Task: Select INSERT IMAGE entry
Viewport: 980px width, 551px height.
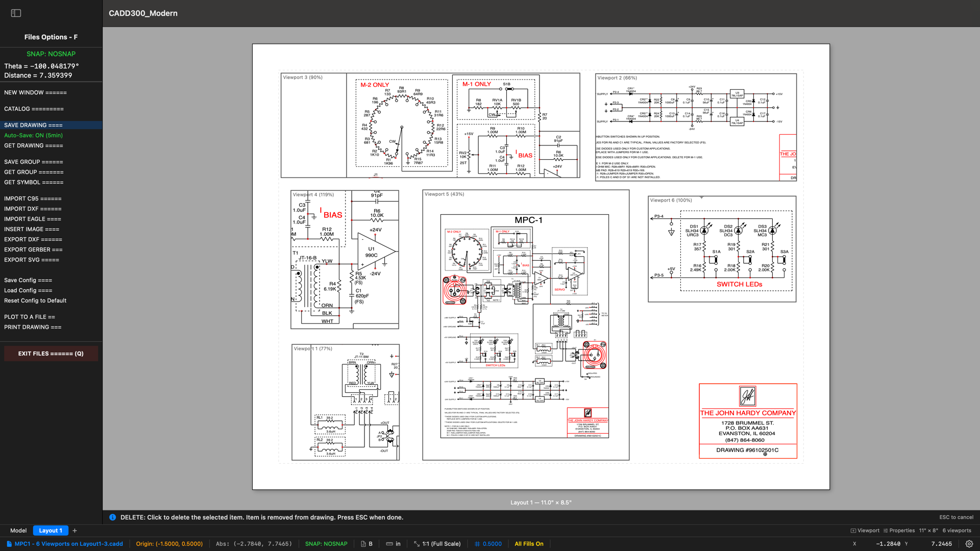Action: click(x=51, y=229)
